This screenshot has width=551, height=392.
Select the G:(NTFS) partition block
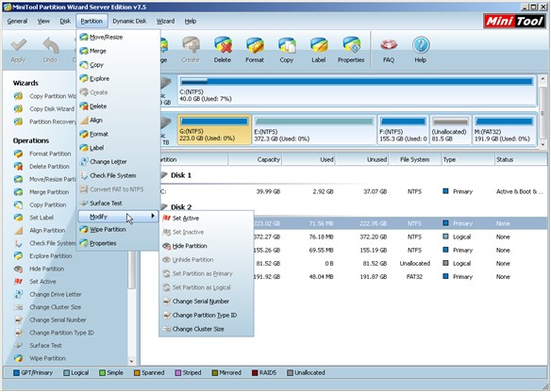point(214,129)
